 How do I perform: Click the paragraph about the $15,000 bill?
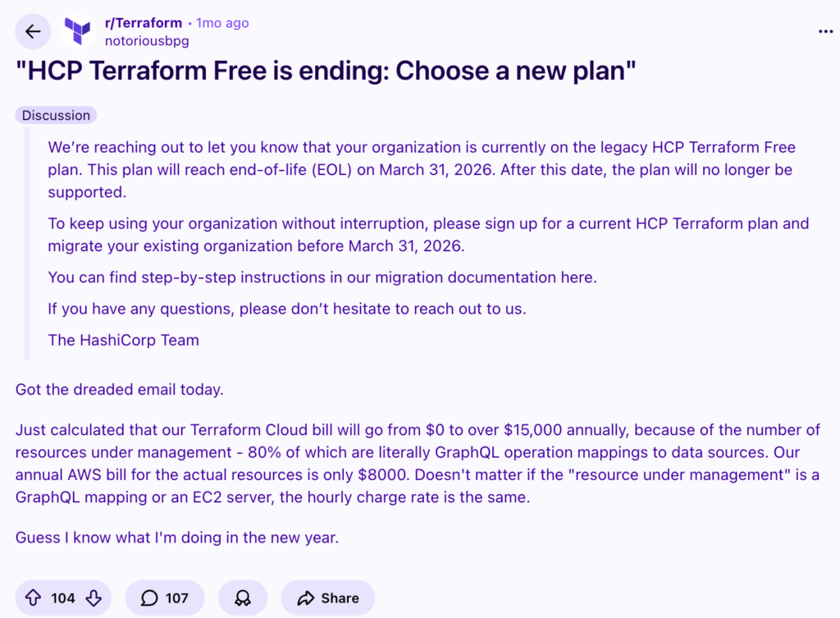pos(418,464)
